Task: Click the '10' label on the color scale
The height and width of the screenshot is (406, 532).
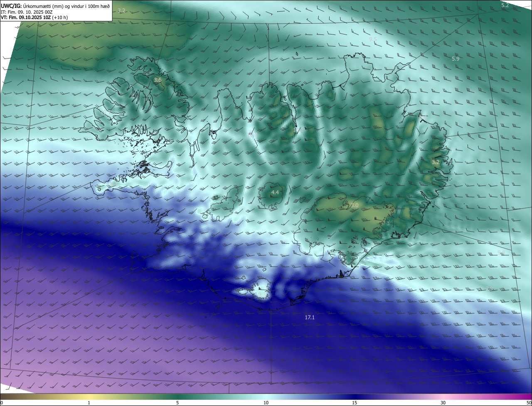Action: coord(266,403)
